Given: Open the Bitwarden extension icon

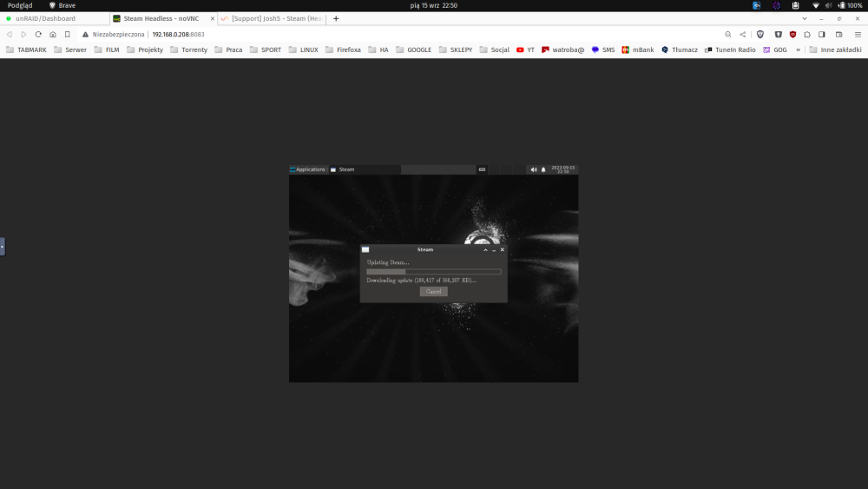Looking at the screenshot, I should (x=779, y=35).
